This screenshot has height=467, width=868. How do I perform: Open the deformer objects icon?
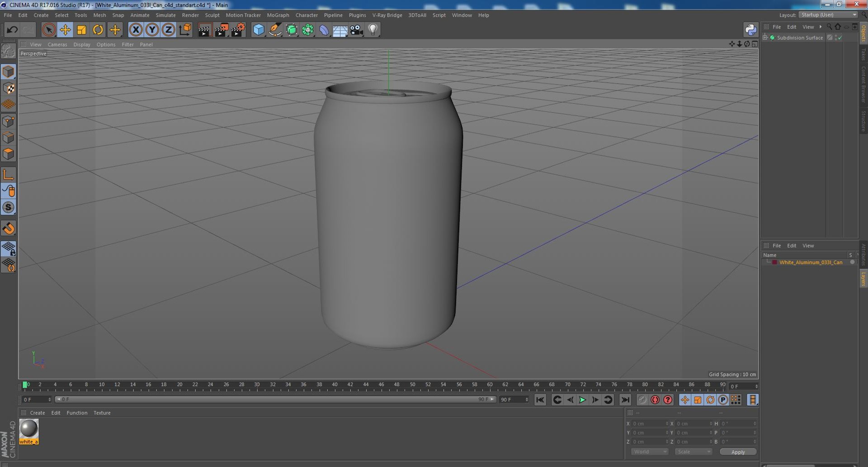pos(324,30)
